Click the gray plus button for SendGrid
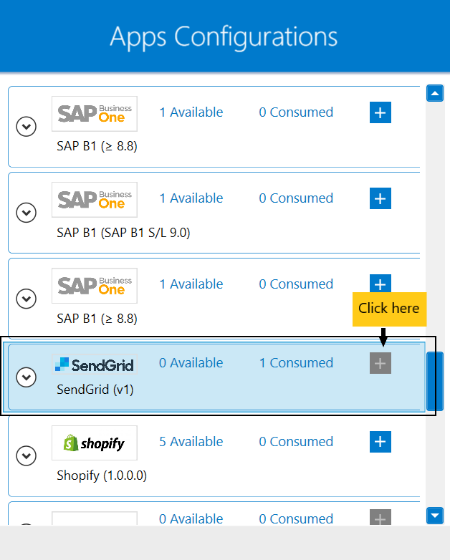 click(380, 363)
